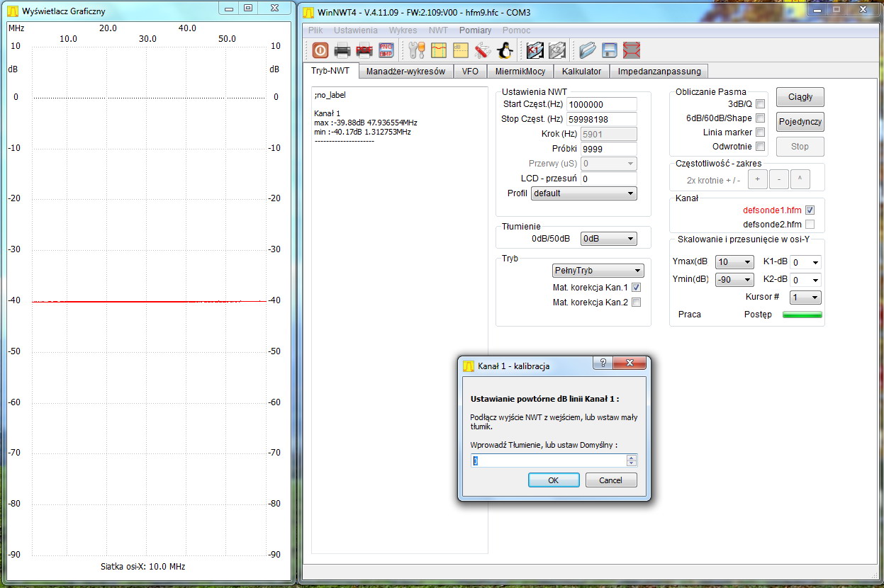Enable the 3dB/Q checkbox
The height and width of the screenshot is (588, 884).
tap(760, 104)
